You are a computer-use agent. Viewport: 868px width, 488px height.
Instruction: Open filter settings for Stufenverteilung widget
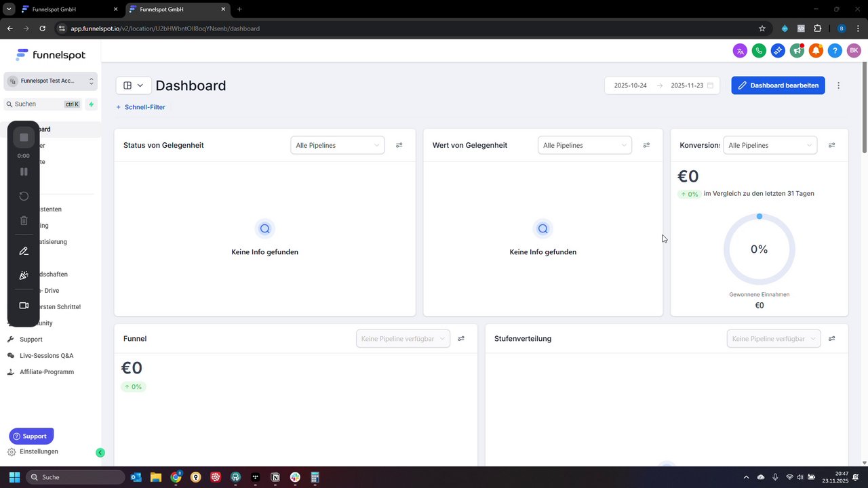click(832, 339)
